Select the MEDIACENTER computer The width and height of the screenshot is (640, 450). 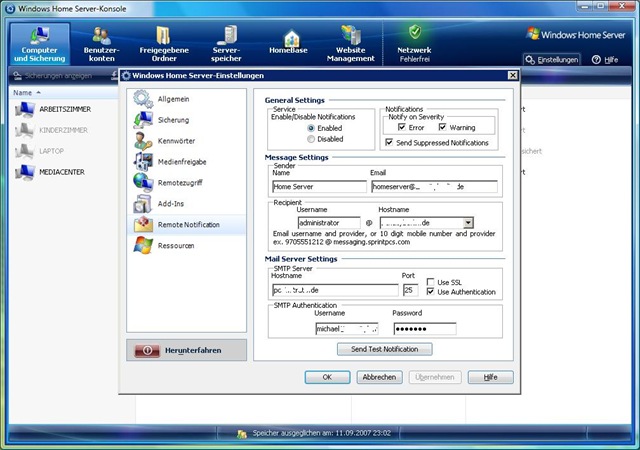62,172
